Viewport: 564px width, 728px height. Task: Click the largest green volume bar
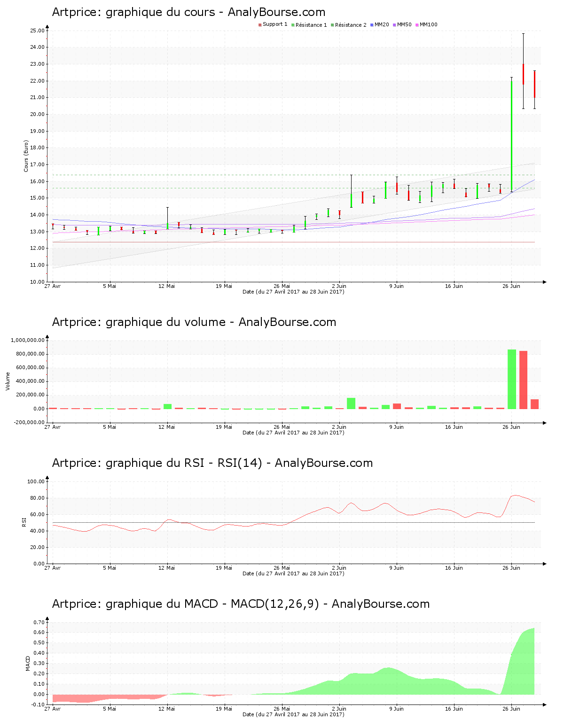512,379
